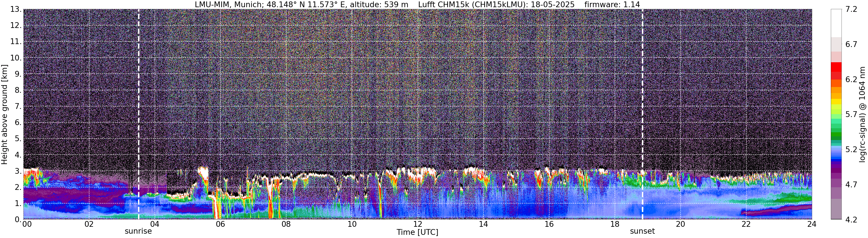Viewport: 868px width, 238px height.
Task: Click the dashed sunrise marker line
Action: 139,114
